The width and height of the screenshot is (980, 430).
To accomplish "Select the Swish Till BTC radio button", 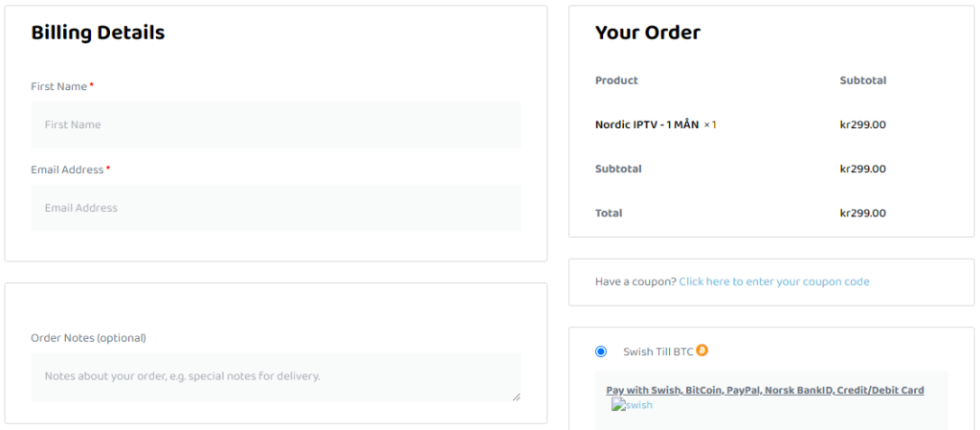I will click(x=601, y=351).
